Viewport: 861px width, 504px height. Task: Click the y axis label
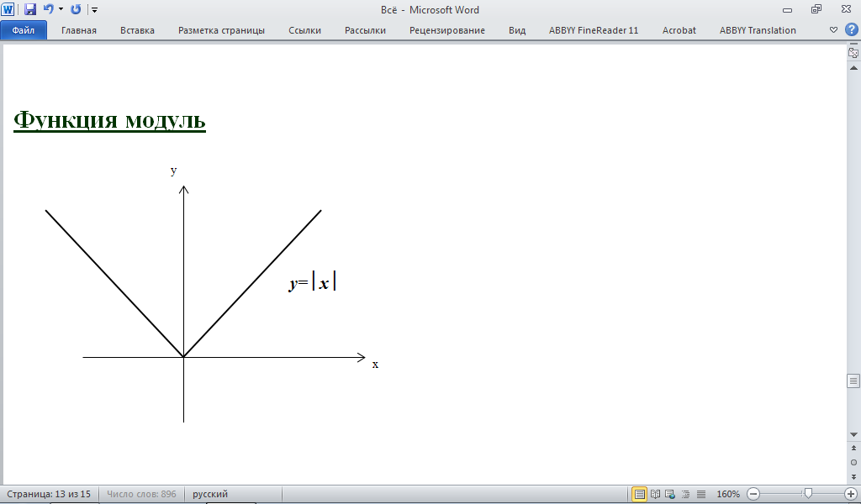pos(173,171)
